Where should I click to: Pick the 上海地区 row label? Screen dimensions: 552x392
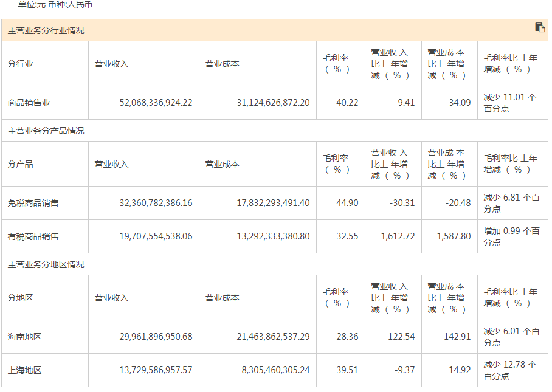pyautogui.click(x=25, y=370)
